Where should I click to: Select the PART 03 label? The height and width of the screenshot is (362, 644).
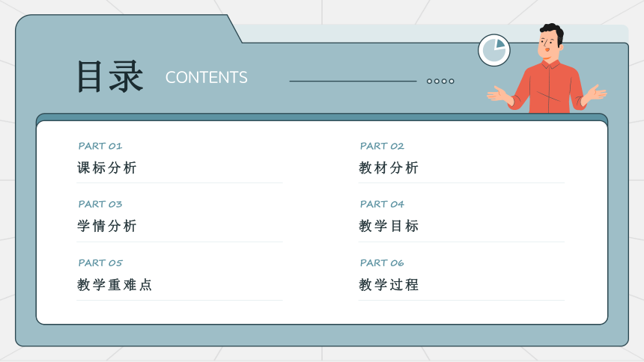coord(100,204)
